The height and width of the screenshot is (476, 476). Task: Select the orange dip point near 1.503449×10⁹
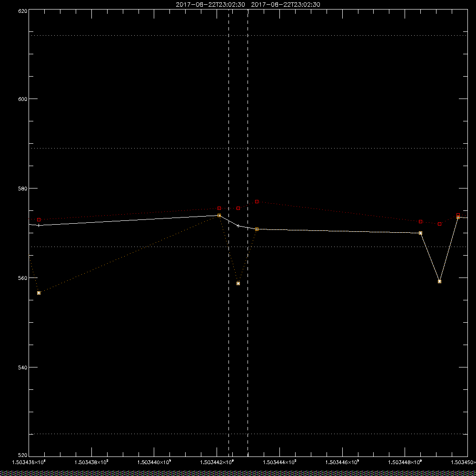tap(439, 281)
